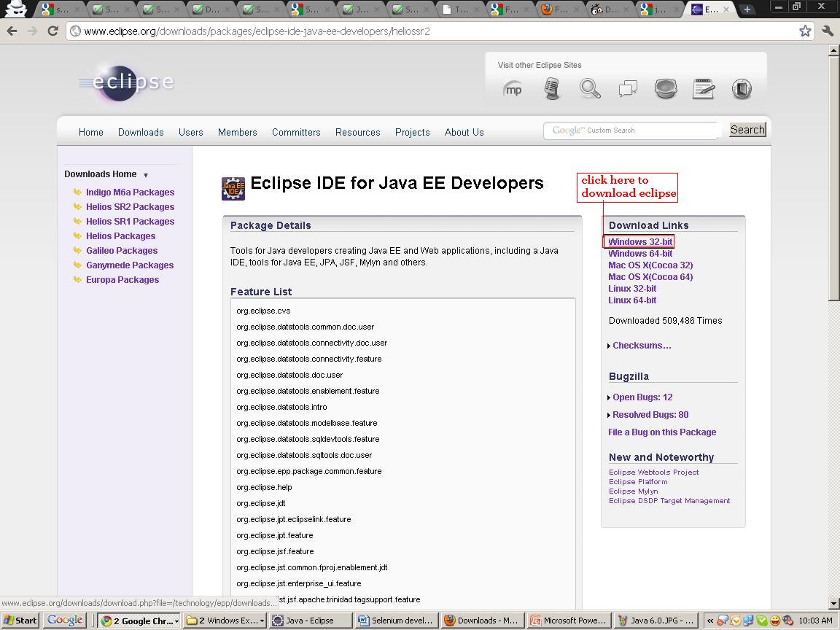Open Helios SR2 Packages link
Viewport: 840px width, 630px height.
tap(131, 207)
